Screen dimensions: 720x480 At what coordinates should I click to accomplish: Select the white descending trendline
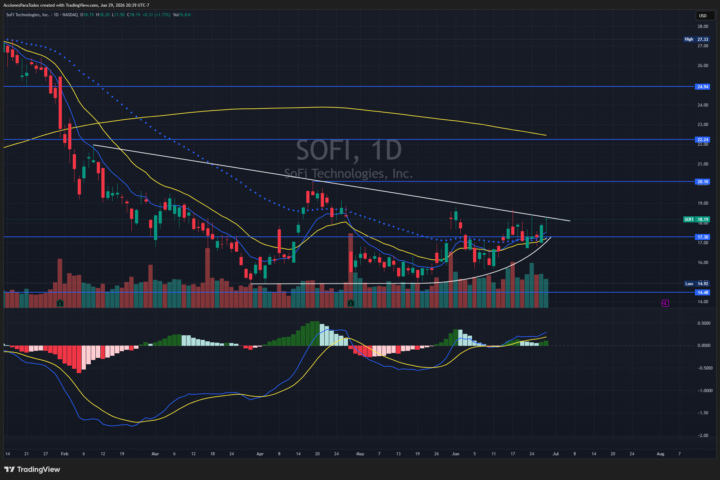[331, 183]
